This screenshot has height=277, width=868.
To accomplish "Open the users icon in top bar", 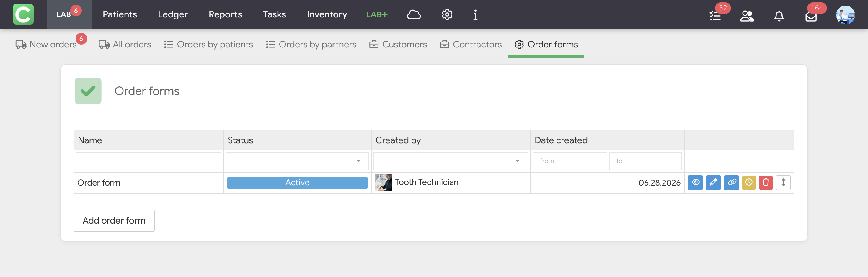I will pos(747,15).
